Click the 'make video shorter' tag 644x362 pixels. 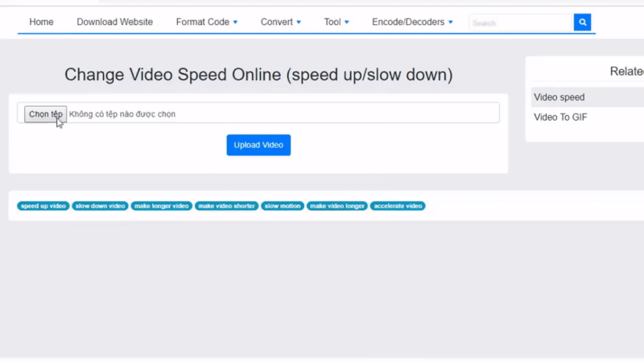(x=227, y=206)
